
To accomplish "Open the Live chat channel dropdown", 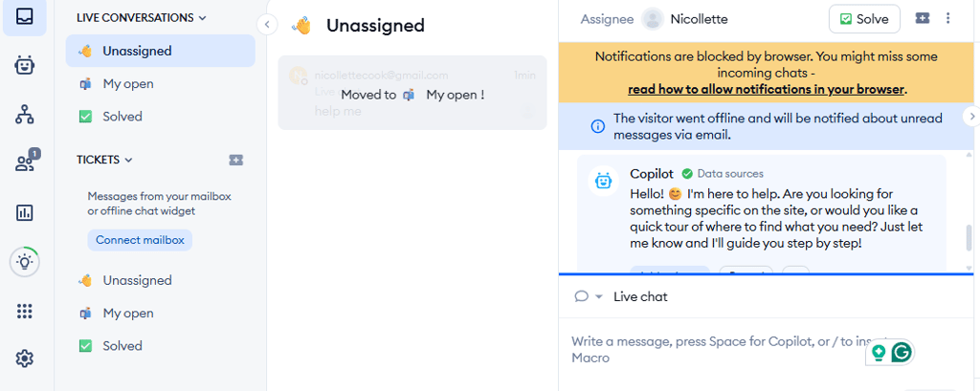I will pyautogui.click(x=588, y=296).
